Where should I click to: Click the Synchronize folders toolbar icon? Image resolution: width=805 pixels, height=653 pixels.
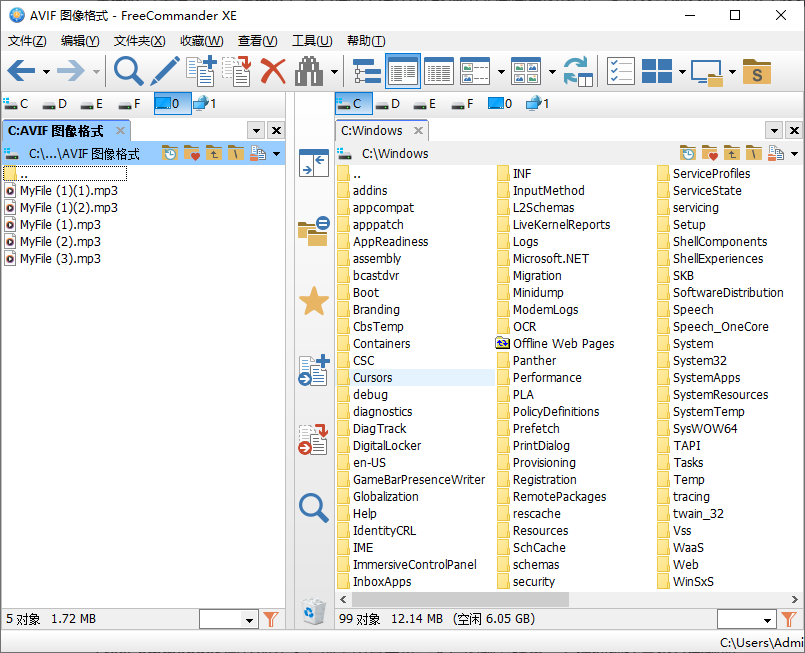(x=578, y=71)
